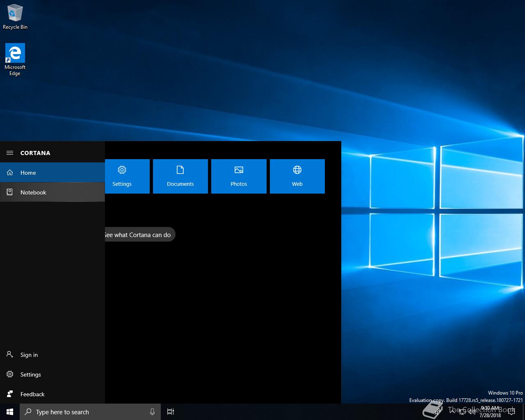
Task: Open the Windows Start menu
Action: (10, 412)
